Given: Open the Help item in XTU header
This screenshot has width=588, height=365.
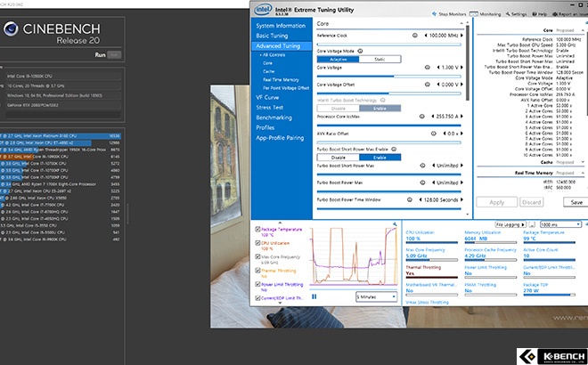Looking at the screenshot, I should click(539, 14).
